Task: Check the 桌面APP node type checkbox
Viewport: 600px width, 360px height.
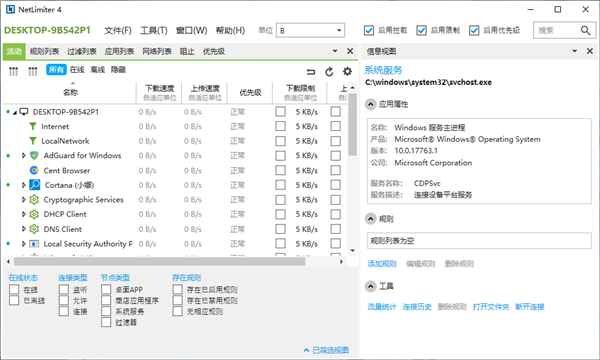Action: (106, 289)
